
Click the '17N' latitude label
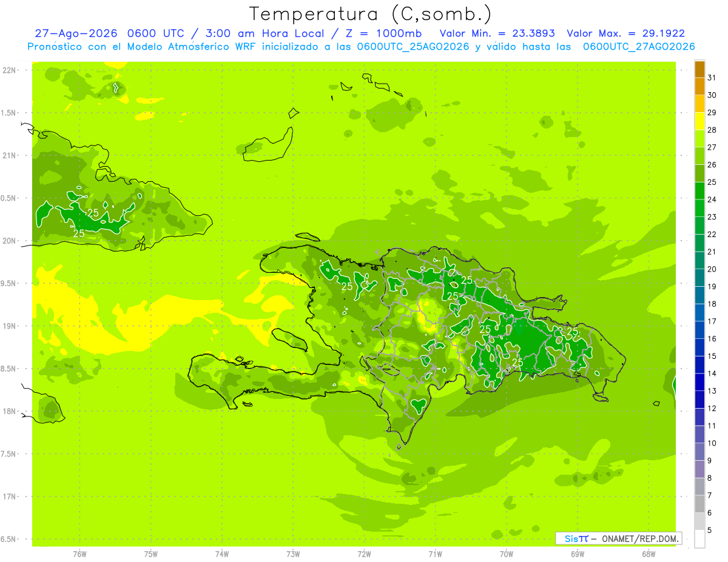point(10,497)
